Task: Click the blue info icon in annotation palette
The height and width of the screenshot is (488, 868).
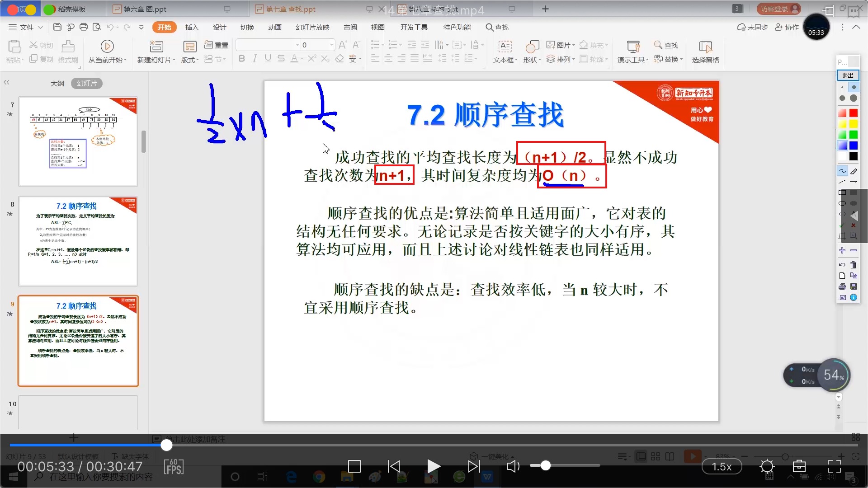Action: coord(854,297)
